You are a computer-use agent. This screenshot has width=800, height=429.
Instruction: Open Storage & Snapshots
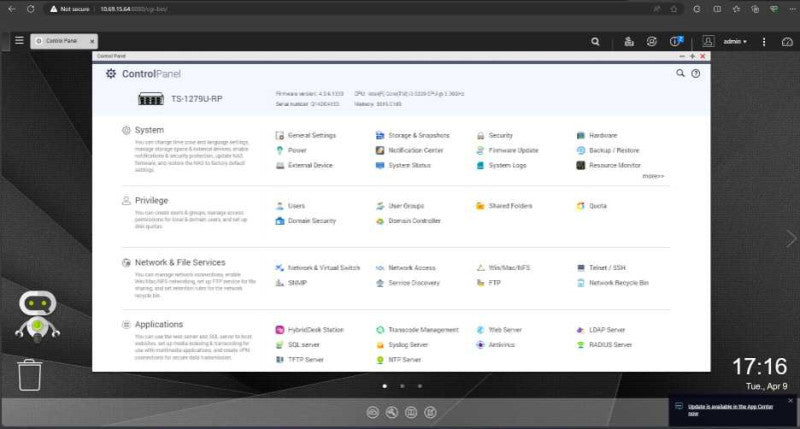[413, 135]
